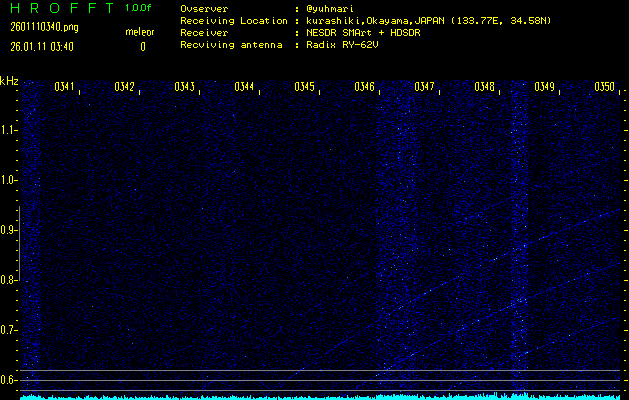The height and width of the screenshot is (400, 629).
Task: Select the 1.1 kHz frequency tick
Action: tap(9, 130)
